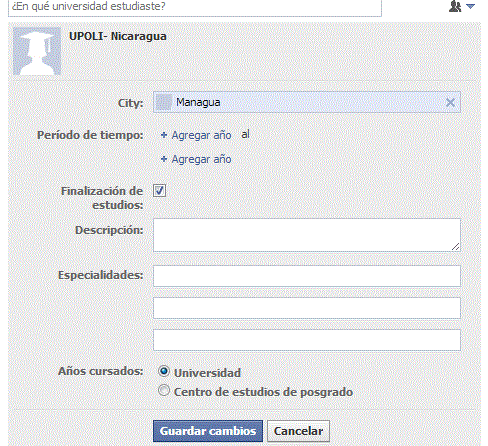Click the university search input field
This screenshot has height=446, width=488.
click(195, 7)
